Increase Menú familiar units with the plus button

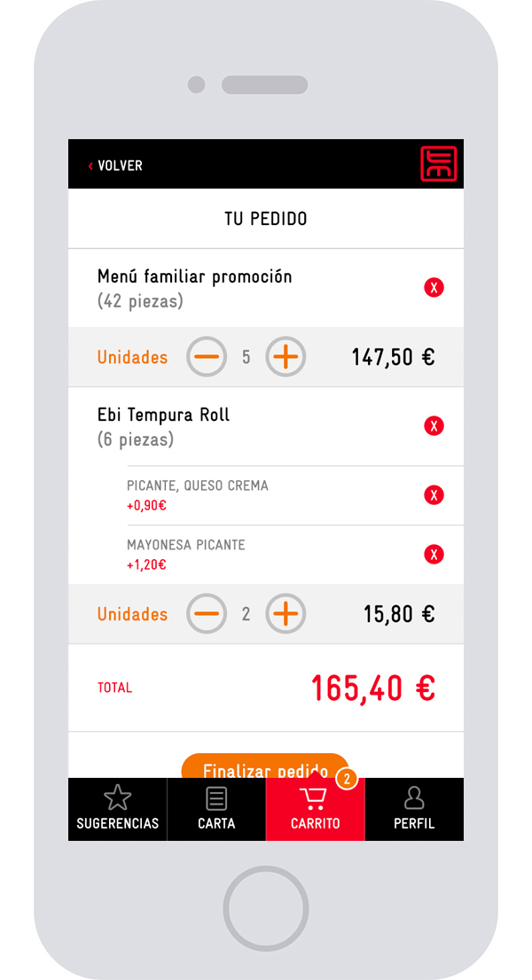pyautogui.click(x=286, y=357)
